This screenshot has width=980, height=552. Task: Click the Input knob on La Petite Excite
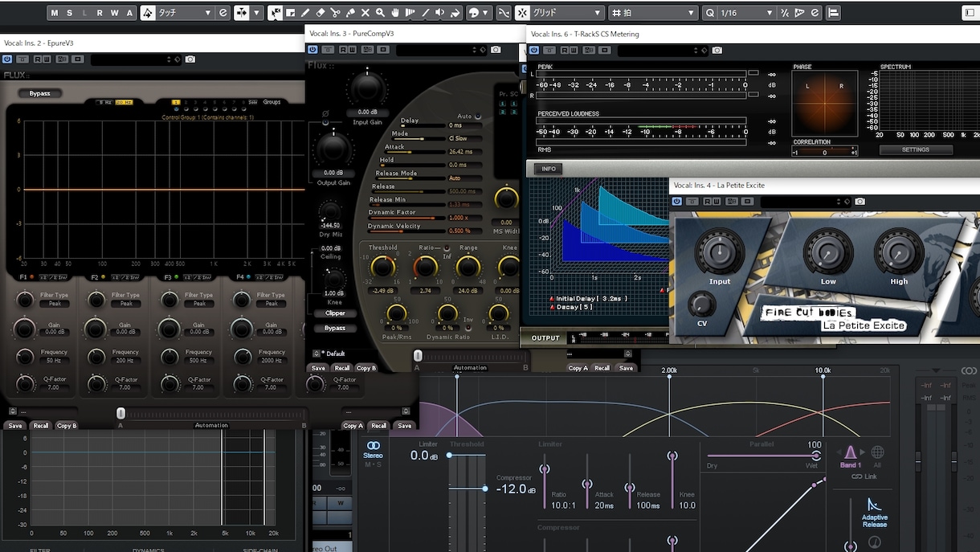point(720,253)
